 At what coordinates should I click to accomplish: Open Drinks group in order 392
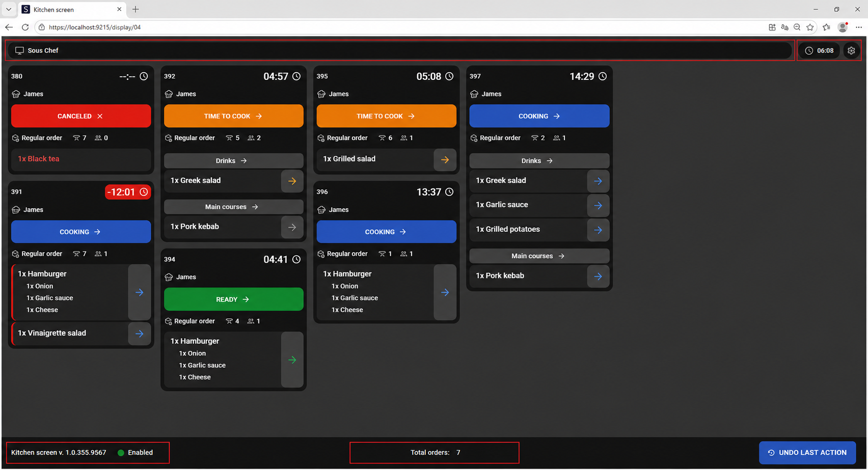(233, 160)
